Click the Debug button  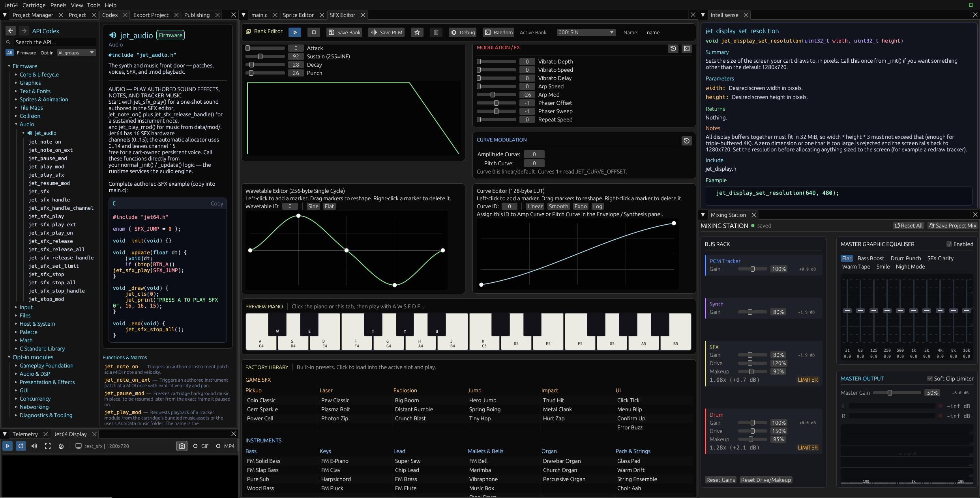tap(463, 32)
